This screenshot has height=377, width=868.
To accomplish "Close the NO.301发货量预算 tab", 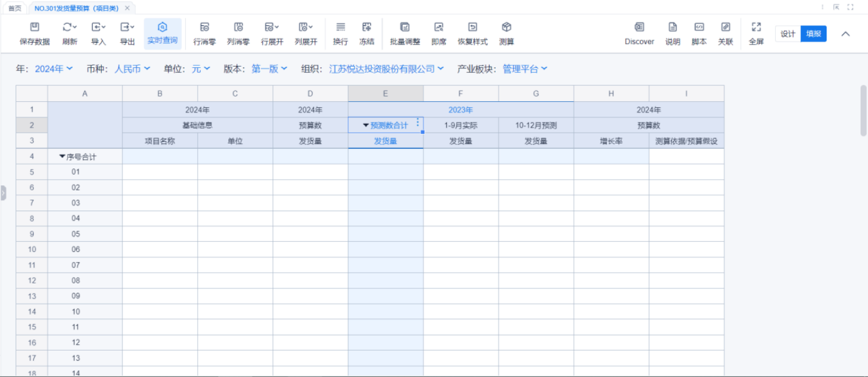I will (127, 8).
